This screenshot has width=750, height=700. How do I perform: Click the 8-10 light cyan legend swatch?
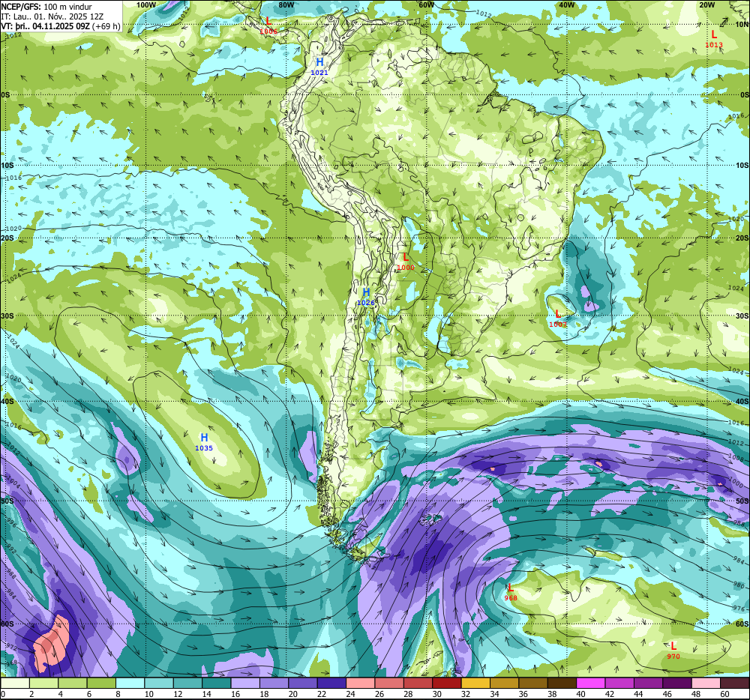(x=130, y=683)
